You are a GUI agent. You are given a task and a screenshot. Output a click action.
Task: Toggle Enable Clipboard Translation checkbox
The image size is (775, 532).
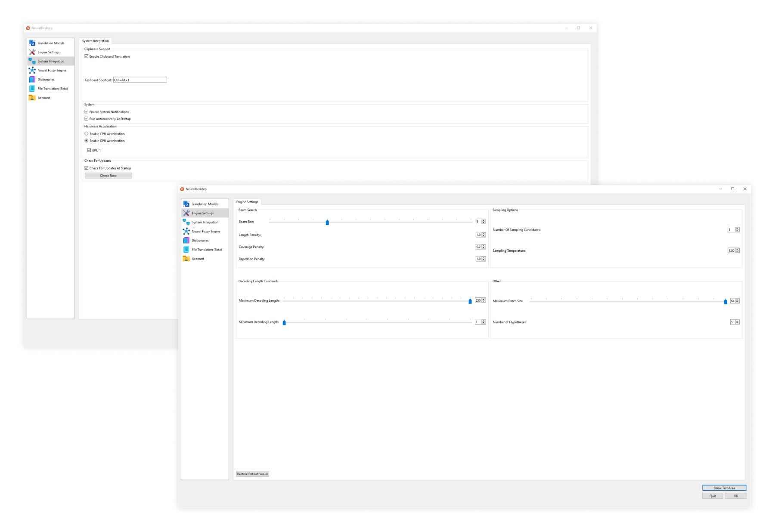(87, 56)
